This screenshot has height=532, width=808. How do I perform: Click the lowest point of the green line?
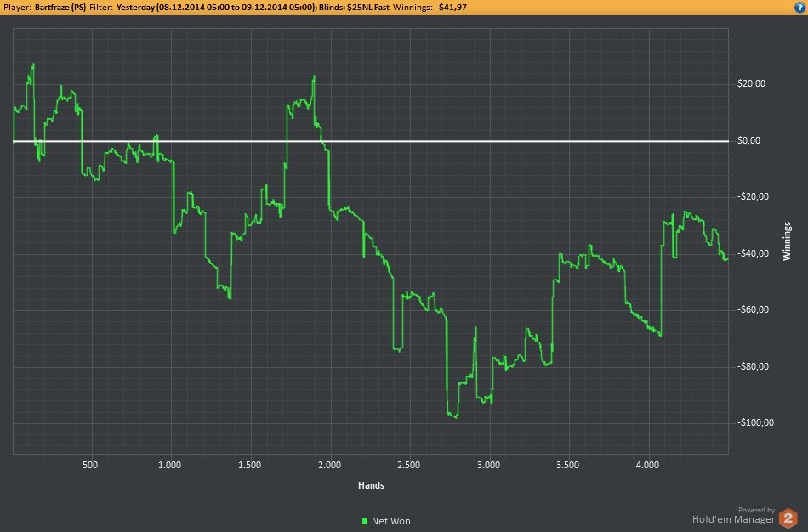(x=457, y=417)
